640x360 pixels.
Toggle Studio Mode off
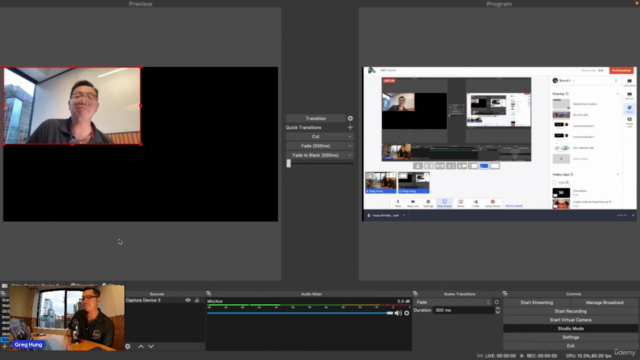point(571,329)
